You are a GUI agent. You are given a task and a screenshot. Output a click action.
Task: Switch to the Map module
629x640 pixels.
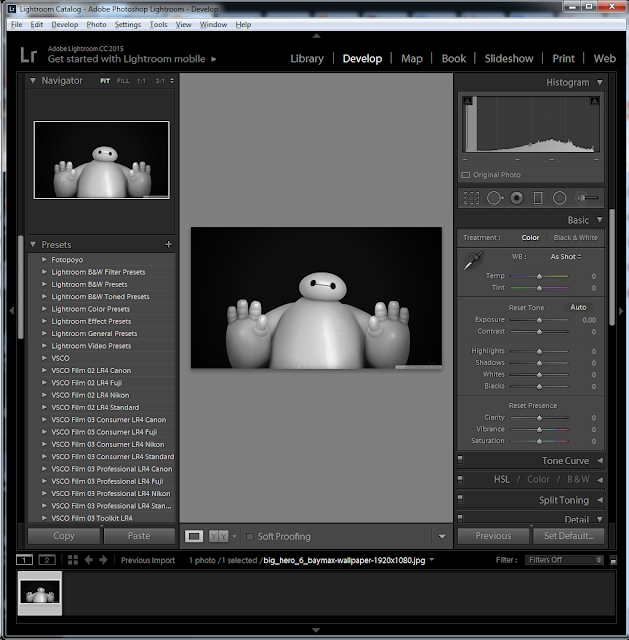pyautogui.click(x=412, y=58)
